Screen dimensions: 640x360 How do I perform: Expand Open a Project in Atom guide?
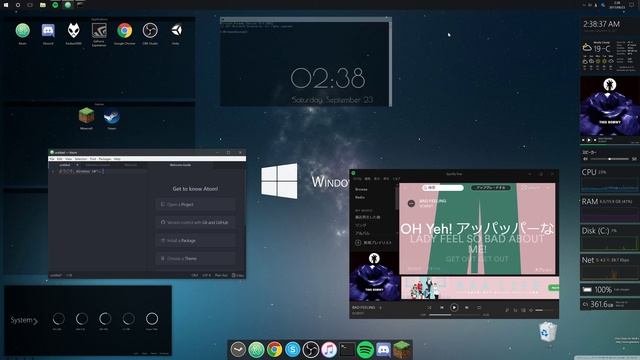[x=196, y=204]
